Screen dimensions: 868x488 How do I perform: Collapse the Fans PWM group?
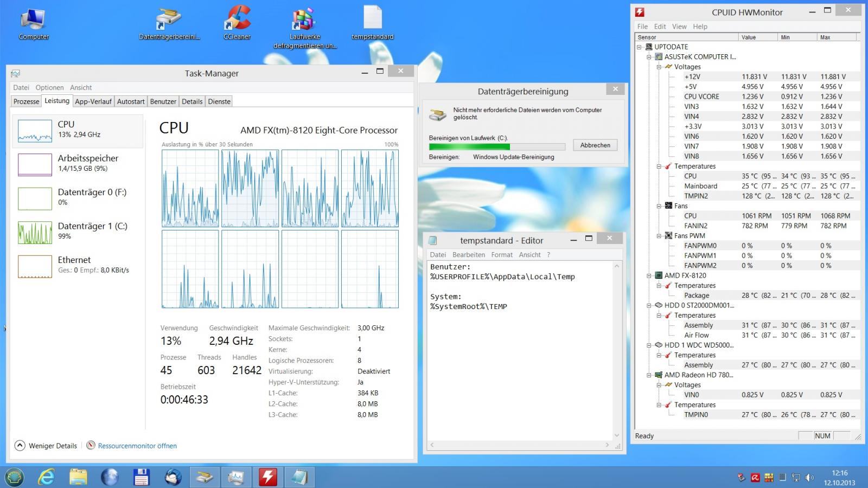[659, 236]
